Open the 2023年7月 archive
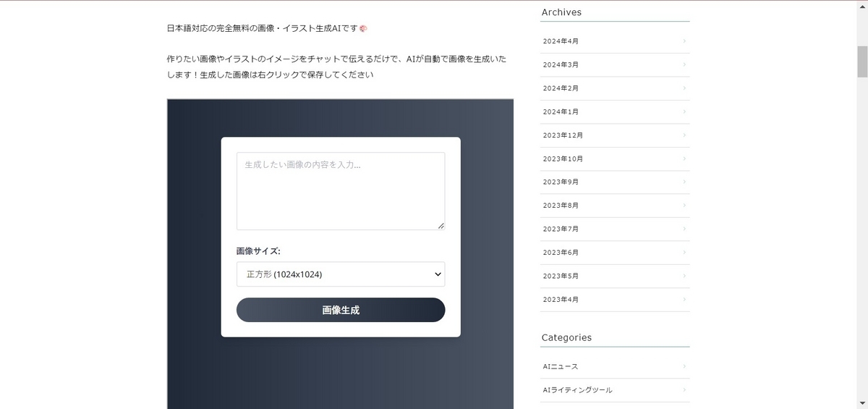 tap(615, 229)
